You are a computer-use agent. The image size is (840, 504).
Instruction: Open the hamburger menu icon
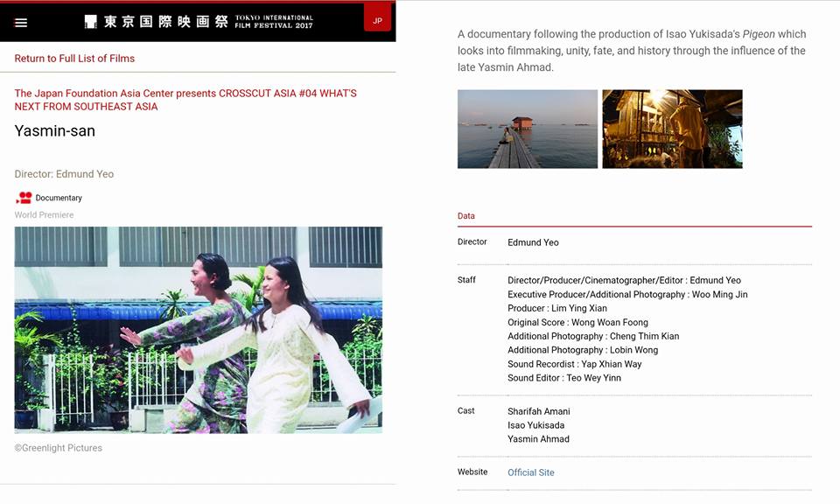point(21,23)
